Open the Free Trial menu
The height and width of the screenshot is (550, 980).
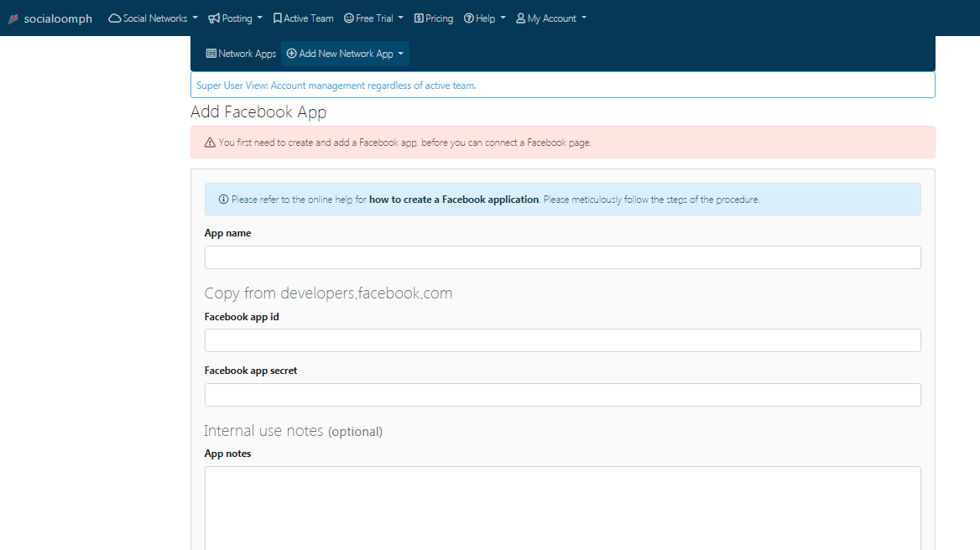click(x=373, y=18)
